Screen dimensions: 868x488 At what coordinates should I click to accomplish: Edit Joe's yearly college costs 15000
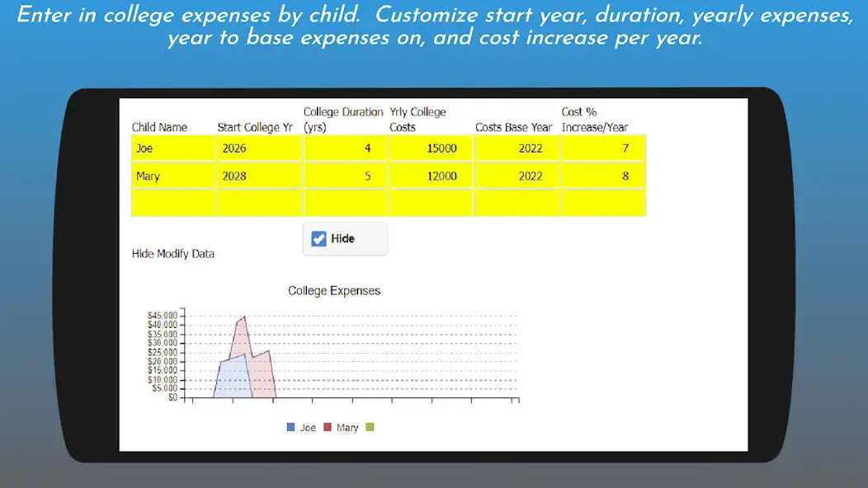click(432, 148)
